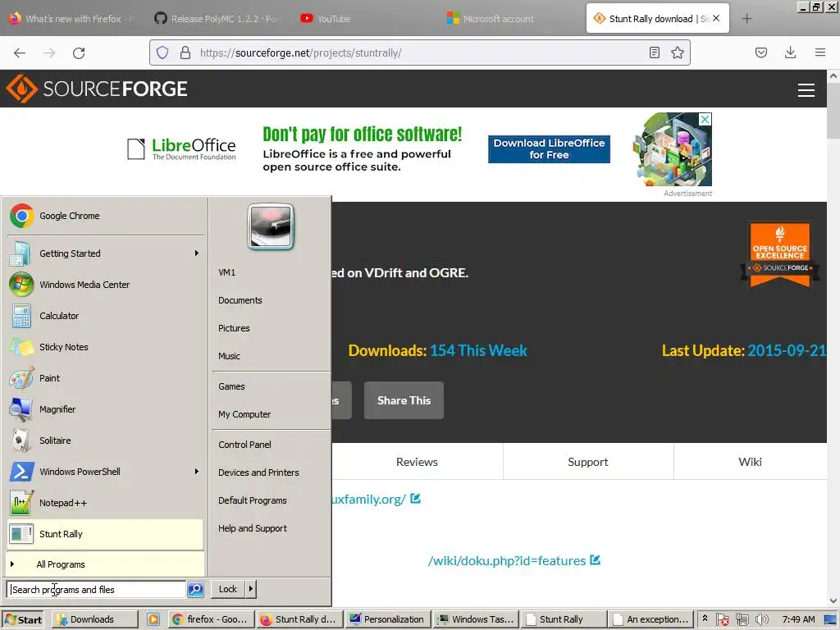Open Sticky Notes
840x630 pixels.
pos(105,347)
